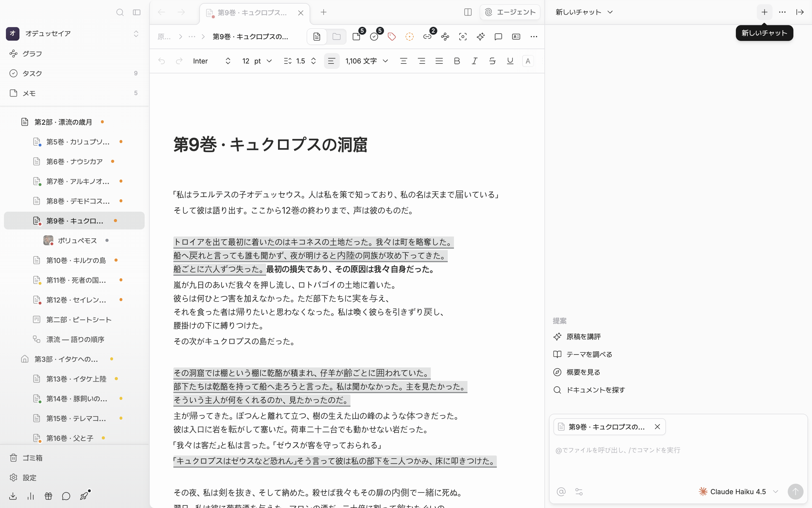This screenshot has width=812, height=508.
Task: Open the character card icon
Action: (516, 37)
